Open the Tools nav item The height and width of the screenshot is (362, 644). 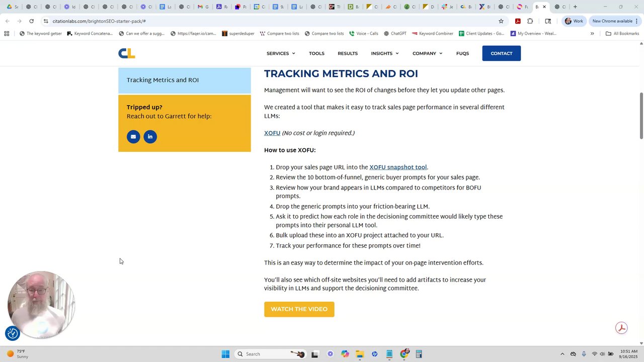pos(316,53)
